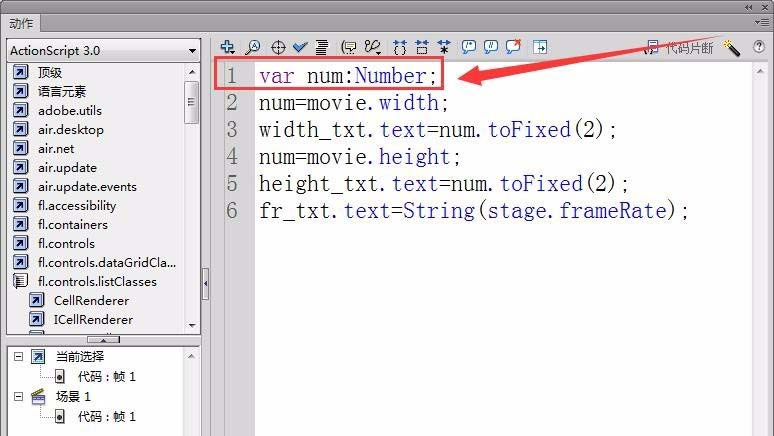Open help with the question mark icon

pos(759,47)
